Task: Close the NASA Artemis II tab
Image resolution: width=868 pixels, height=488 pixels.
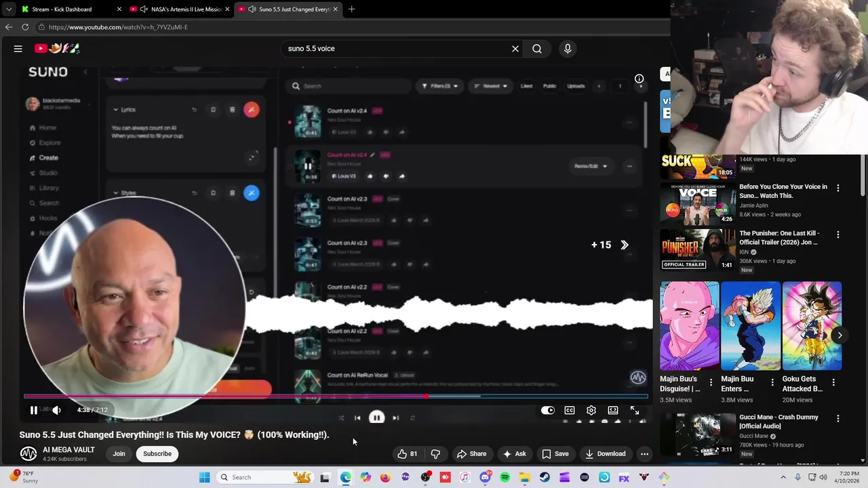Action: 227,9
